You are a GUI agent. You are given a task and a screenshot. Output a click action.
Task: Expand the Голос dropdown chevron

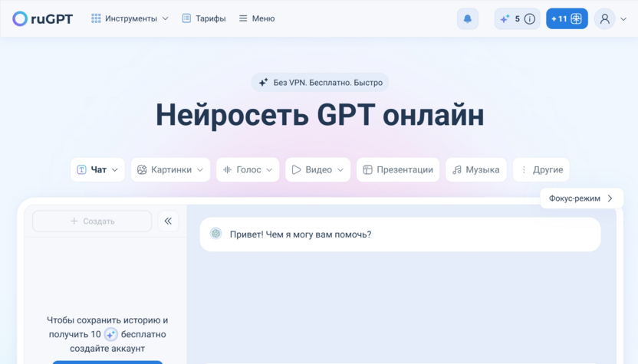(x=269, y=170)
